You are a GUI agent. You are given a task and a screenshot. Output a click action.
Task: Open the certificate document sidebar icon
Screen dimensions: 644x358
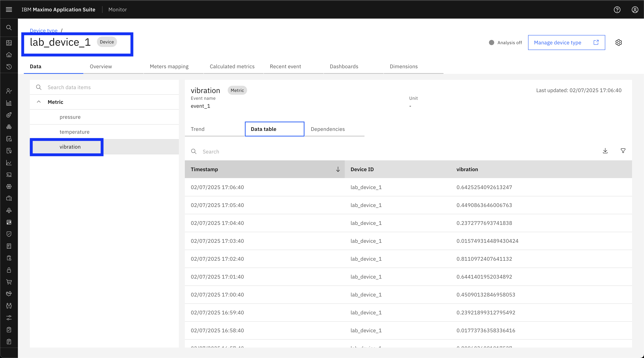(x=9, y=151)
